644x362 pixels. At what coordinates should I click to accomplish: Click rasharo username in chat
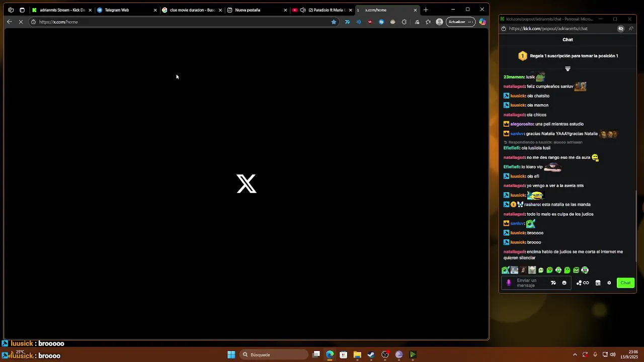tap(532, 205)
